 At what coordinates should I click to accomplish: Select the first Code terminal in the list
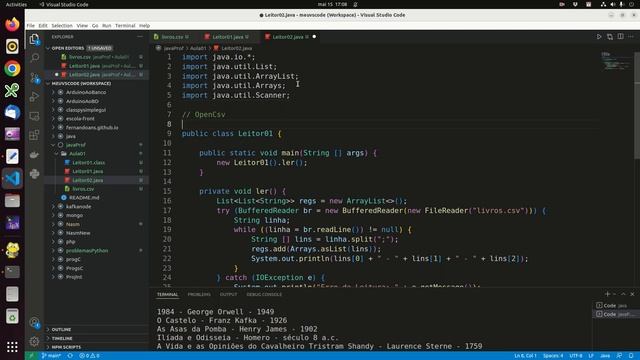coord(615,305)
